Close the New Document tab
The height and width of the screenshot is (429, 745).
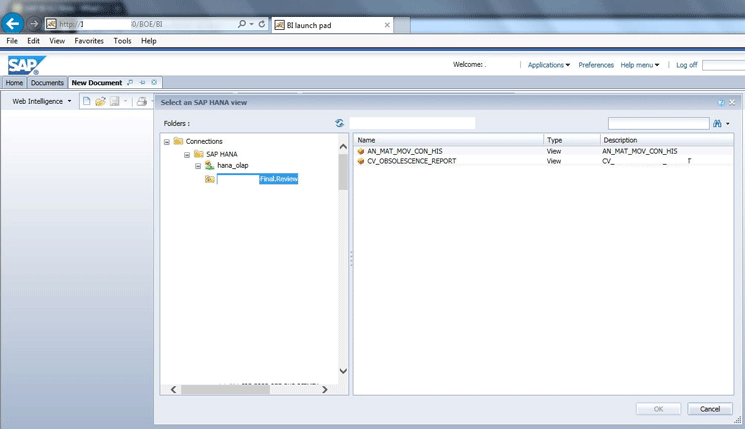point(154,83)
